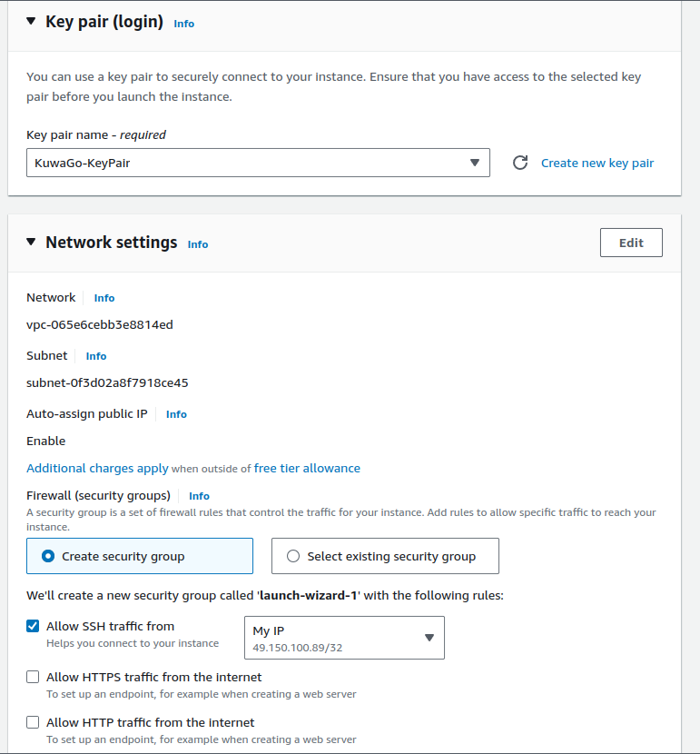The image size is (700, 754).
Task: Click Info link next to Firewall (security groups)
Action: [199, 496]
